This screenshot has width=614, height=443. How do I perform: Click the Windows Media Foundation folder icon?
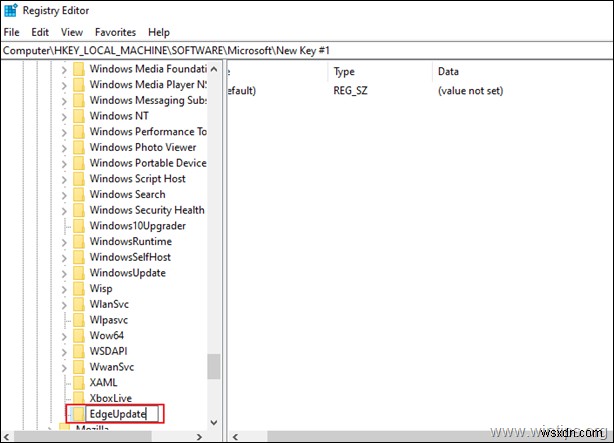pos(79,69)
